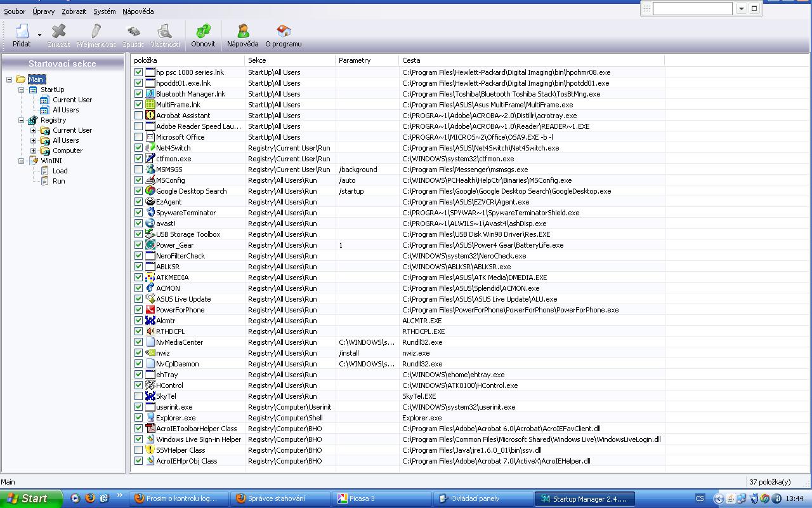Image resolution: width=812 pixels, height=508 pixels.
Task: Open dropdown arrow beside top-right field
Action: (741, 8)
